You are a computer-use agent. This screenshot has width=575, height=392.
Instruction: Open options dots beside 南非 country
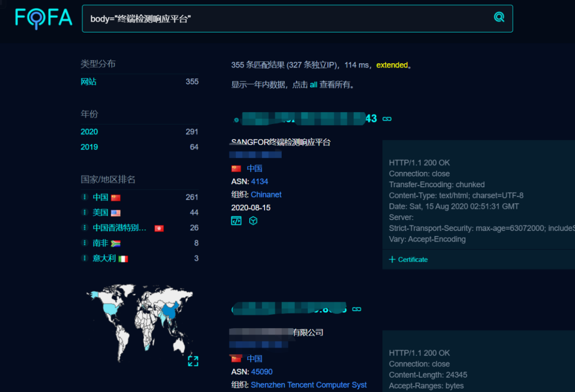tap(84, 243)
